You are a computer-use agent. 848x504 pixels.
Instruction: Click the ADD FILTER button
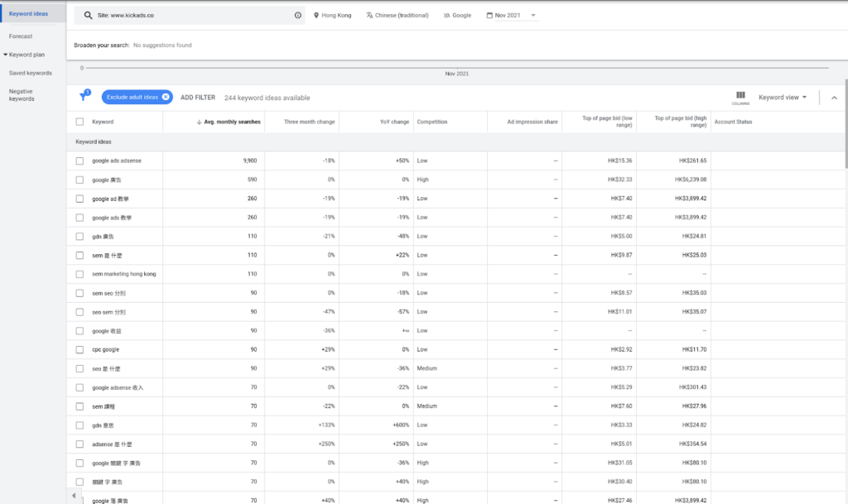(x=198, y=98)
